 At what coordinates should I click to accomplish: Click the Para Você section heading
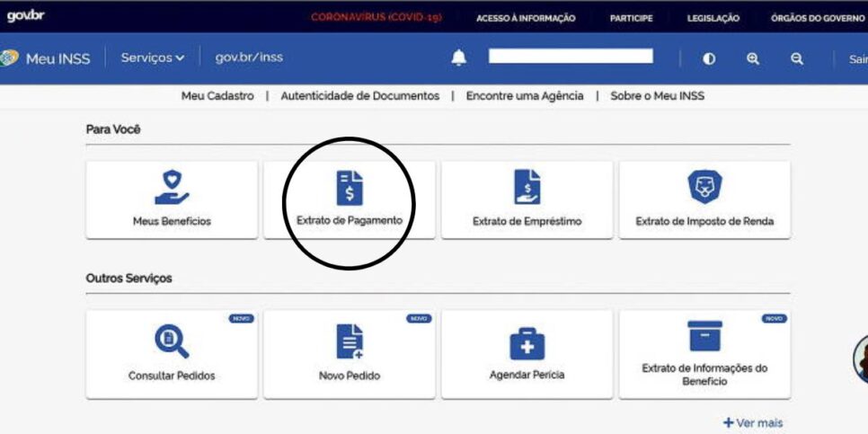pyautogui.click(x=113, y=129)
